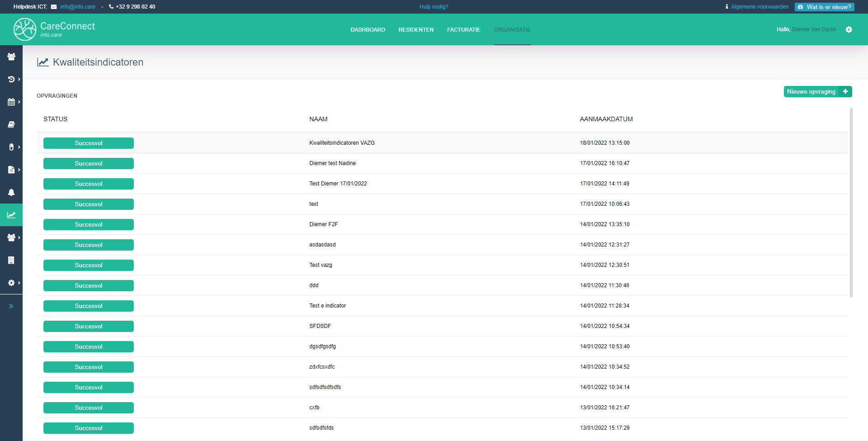Select the row named cxfb
The height and width of the screenshot is (441, 868).
click(442, 408)
